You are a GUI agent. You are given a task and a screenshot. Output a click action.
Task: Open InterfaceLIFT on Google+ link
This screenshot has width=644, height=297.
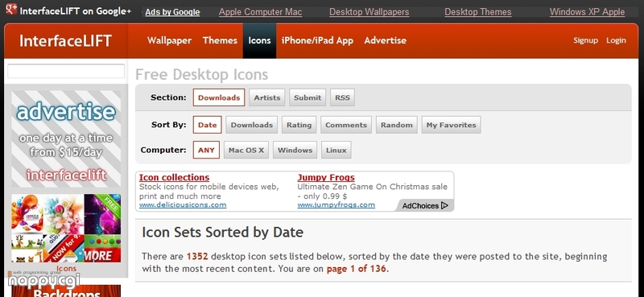pyautogui.click(x=76, y=11)
